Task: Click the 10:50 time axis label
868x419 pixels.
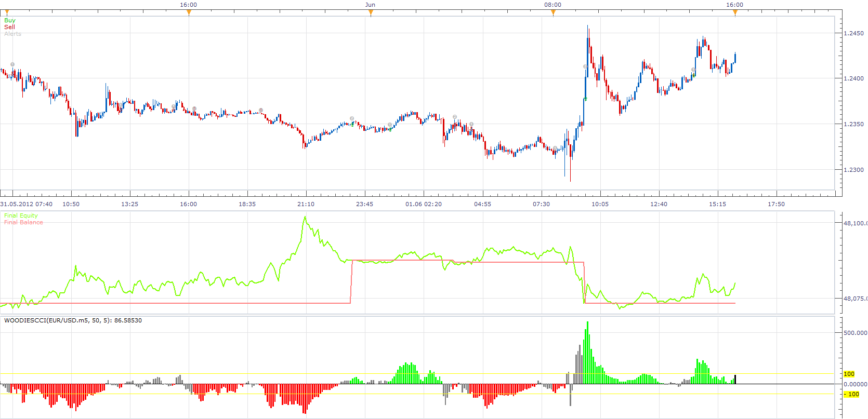Action: tap(71, 204)
